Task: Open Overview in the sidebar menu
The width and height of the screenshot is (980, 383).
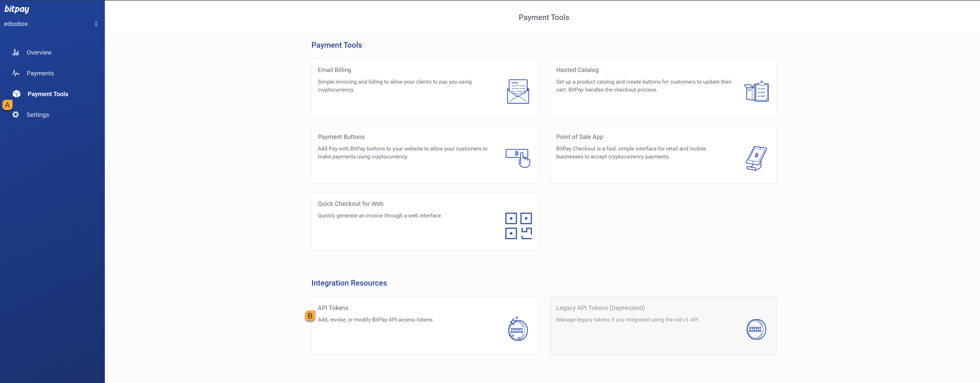Action: [39, 53]
